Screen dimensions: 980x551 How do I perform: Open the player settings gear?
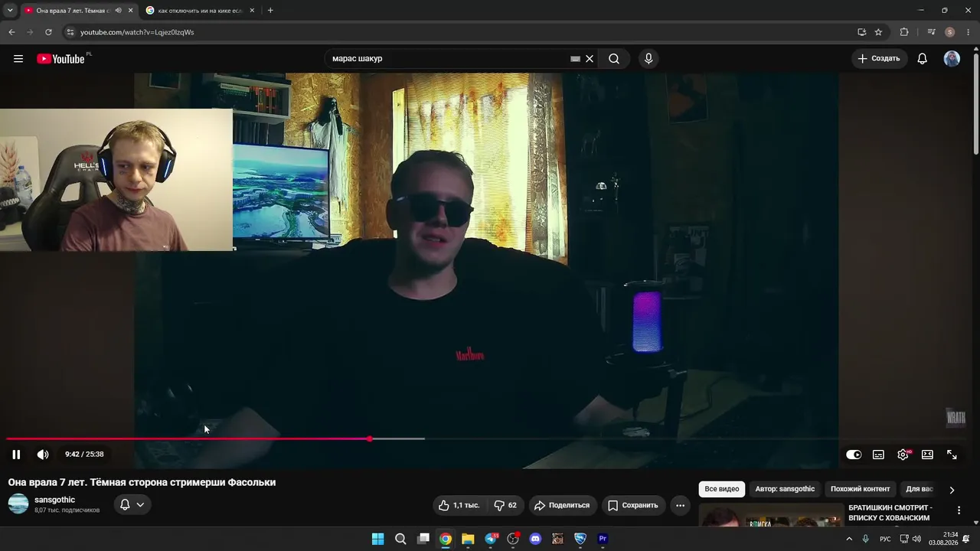pos(903,455)
